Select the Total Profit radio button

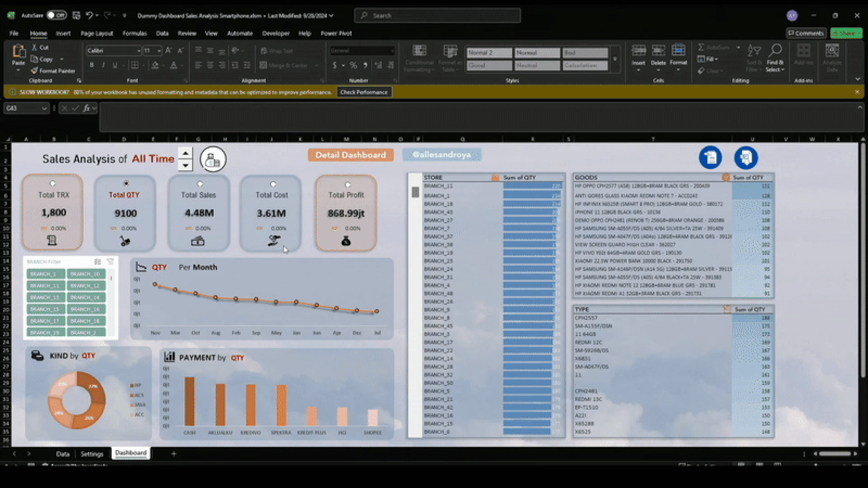(x=348, y=184)
